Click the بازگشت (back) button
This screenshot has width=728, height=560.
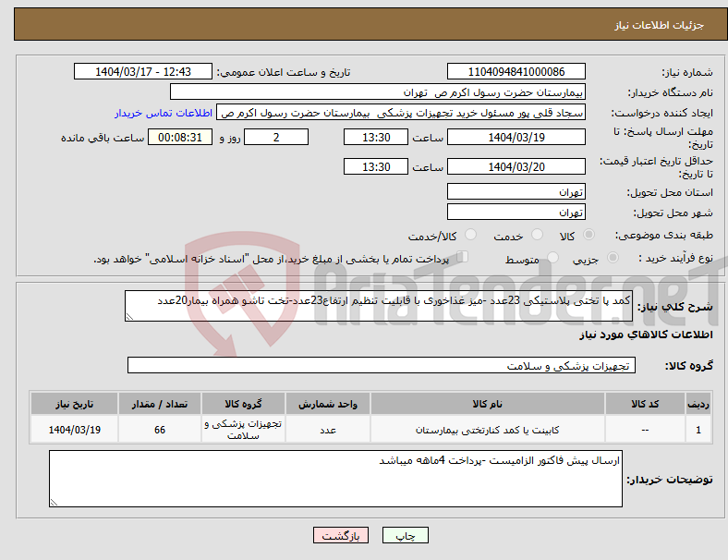point(341,535)
